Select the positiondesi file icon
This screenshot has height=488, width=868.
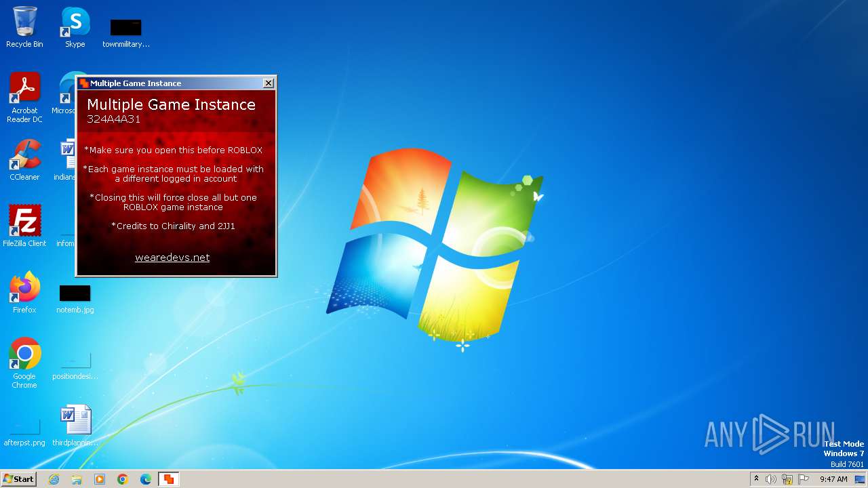[75, 366]
